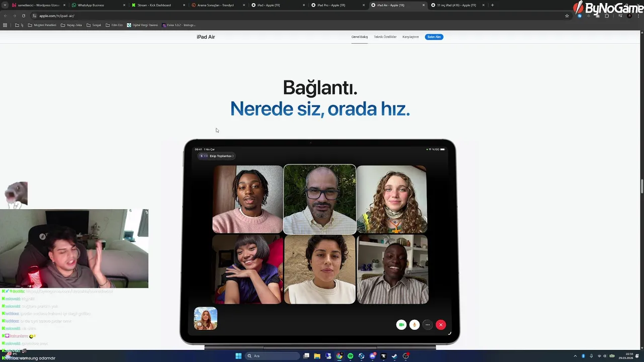This screenshot has height=362, width=644.
Task: Switch to the Arama Sonuçları Trendyol tab
Action: (x=217, y=5)
